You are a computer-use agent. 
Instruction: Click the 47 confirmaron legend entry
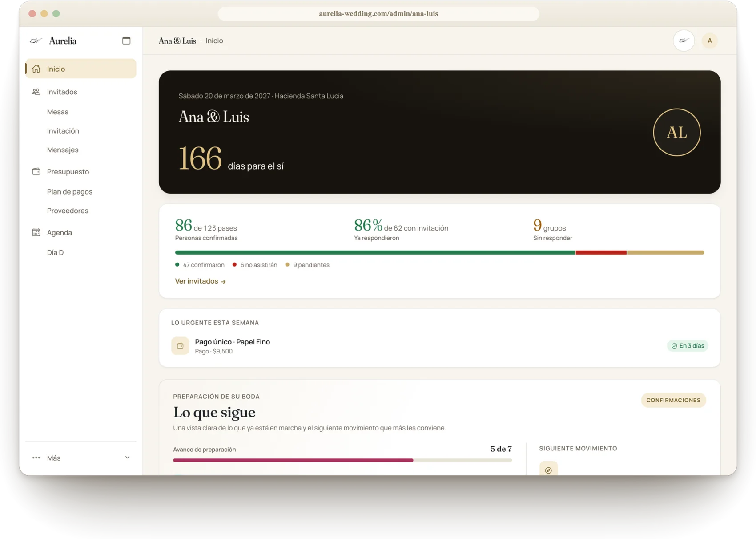coord(200,265)
